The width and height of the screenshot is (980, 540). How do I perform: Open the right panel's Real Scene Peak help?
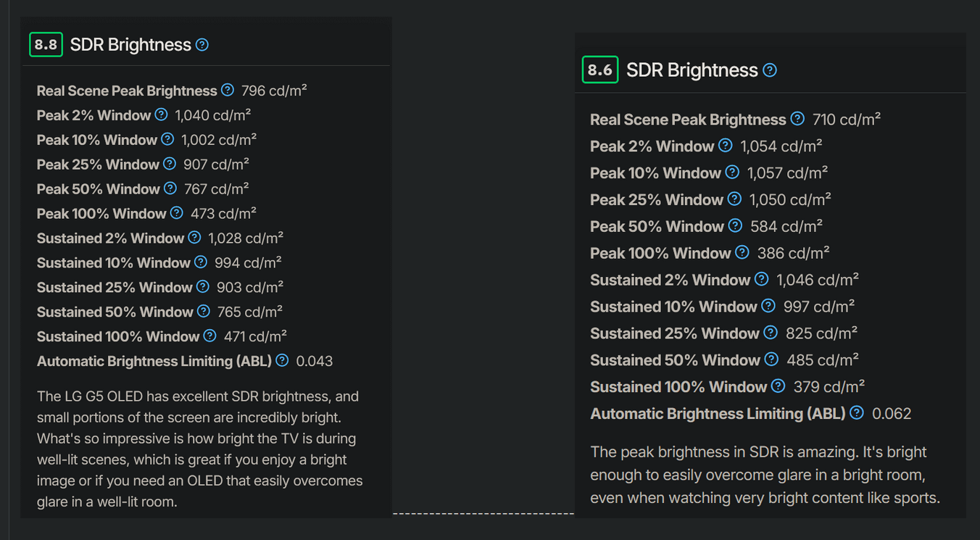[x=797, y=118]
